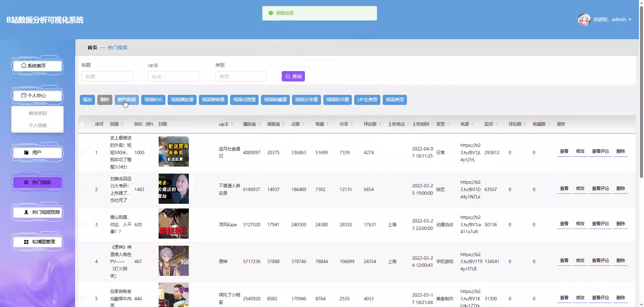The image size is (644, 307).
Task: Open 个人中心 in the sidebar
Action: [37, 96]
